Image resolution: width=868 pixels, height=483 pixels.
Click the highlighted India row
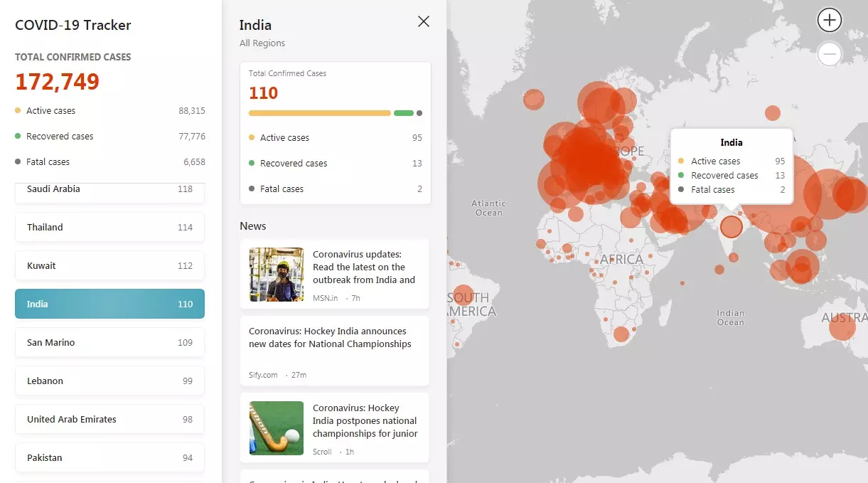[x=109, y=304]
